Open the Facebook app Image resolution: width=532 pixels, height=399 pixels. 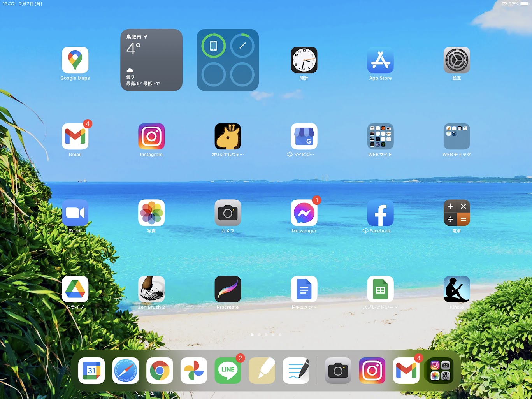click(380, 213)
